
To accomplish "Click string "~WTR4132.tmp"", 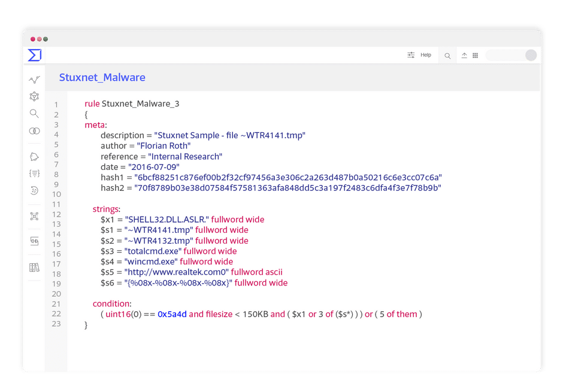I will click(x=159, y=241).
